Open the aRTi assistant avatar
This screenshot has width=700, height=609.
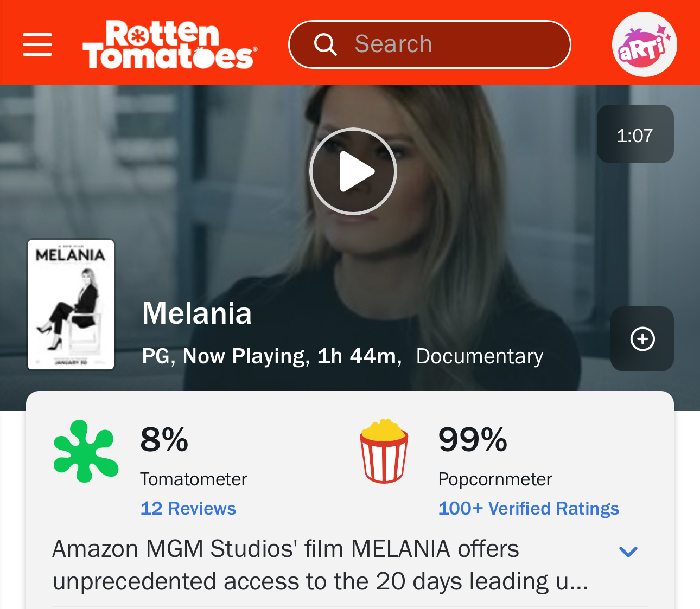pos(644,44)
